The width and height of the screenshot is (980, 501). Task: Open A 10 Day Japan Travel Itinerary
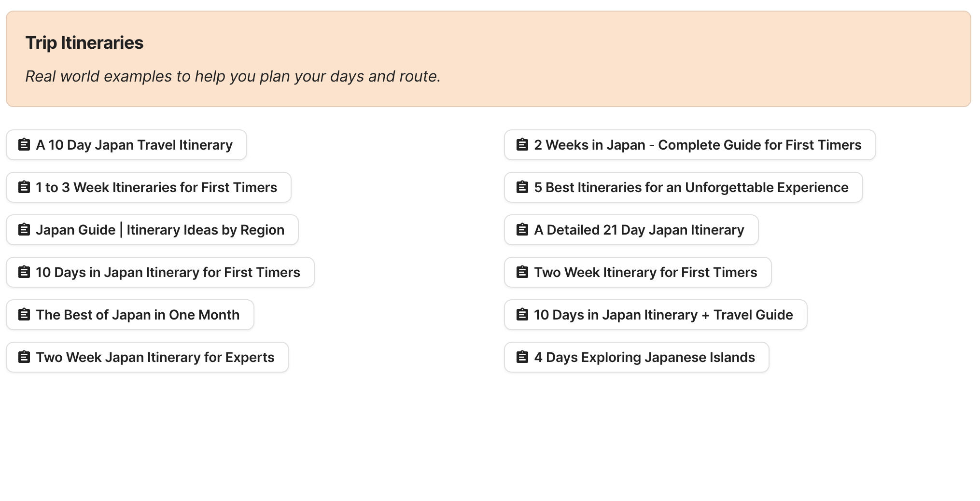[x=126, y=144]
